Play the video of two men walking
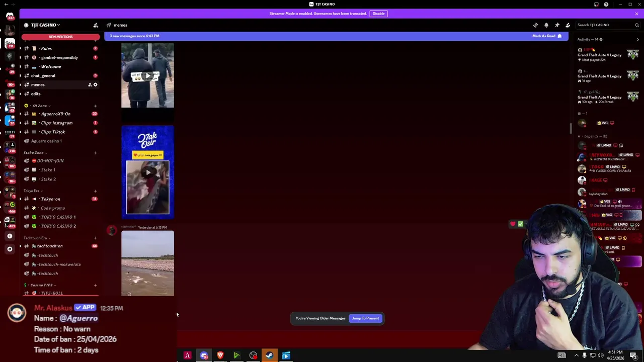 click(x=147, y=75)
